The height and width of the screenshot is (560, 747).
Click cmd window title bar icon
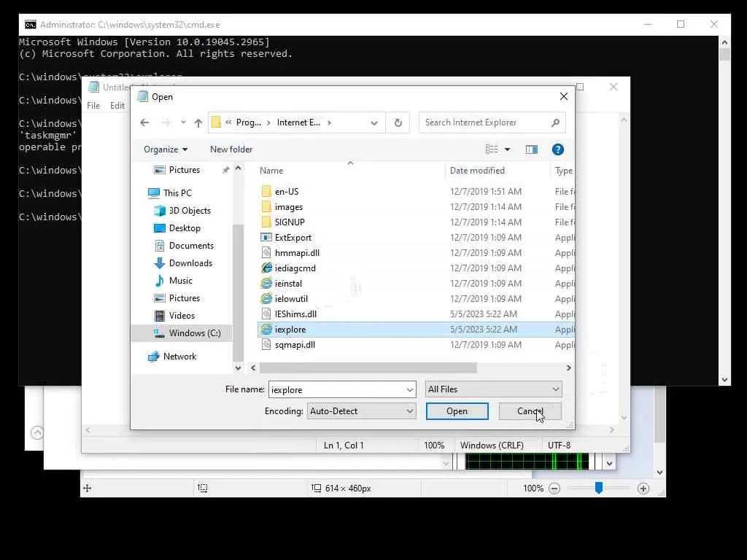(30, 25)
